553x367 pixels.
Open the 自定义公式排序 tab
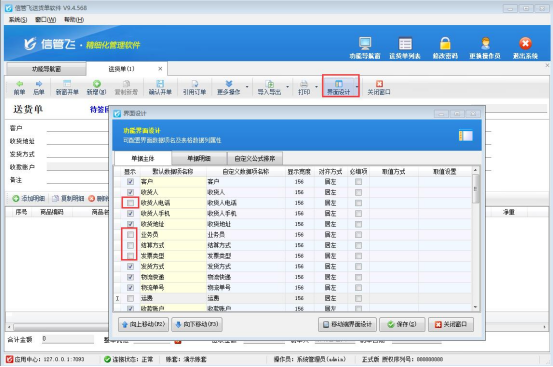point(255,159)
